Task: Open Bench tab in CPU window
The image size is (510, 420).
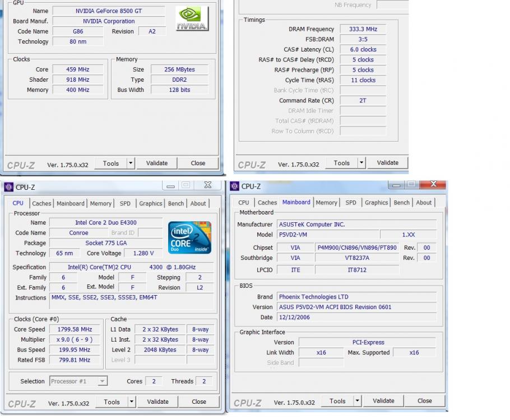Action: point(176,203)
